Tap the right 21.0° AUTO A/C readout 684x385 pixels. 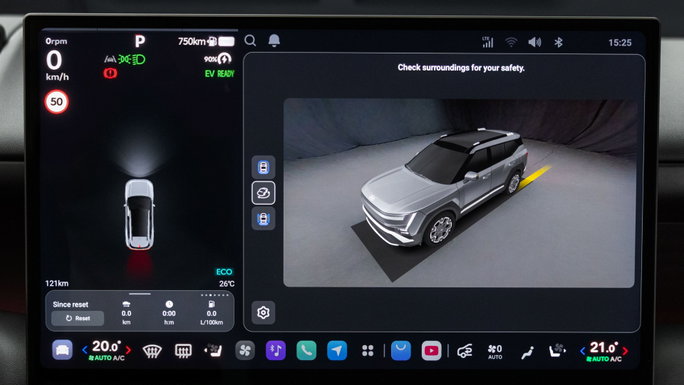(x=604, y=351)
